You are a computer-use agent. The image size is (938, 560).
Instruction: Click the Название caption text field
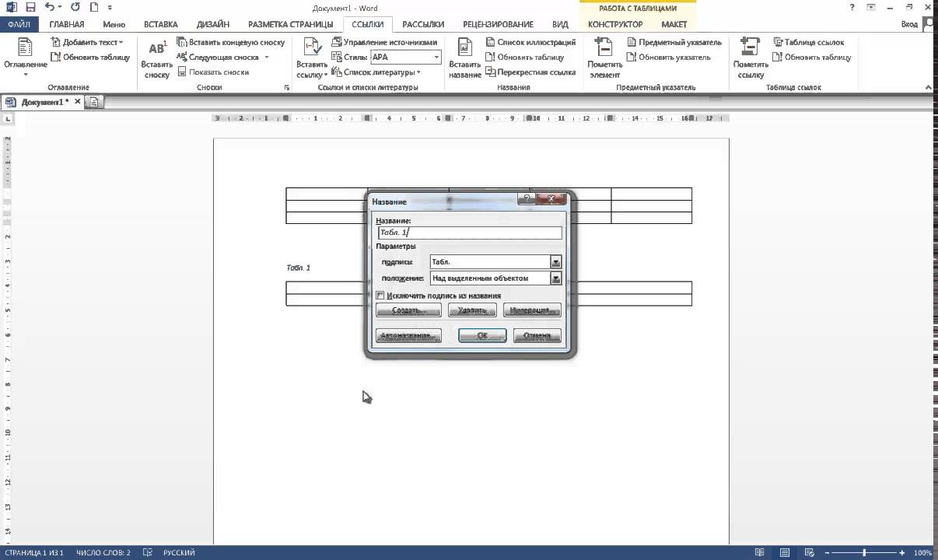(x=469, y=233)
